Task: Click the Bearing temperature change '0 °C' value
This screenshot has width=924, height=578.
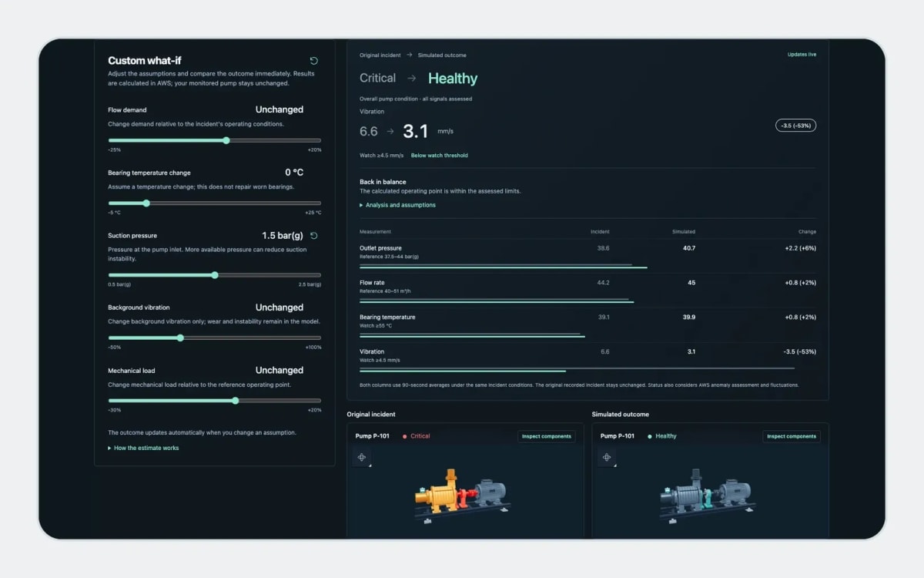Action: click(x=294, y=173)
